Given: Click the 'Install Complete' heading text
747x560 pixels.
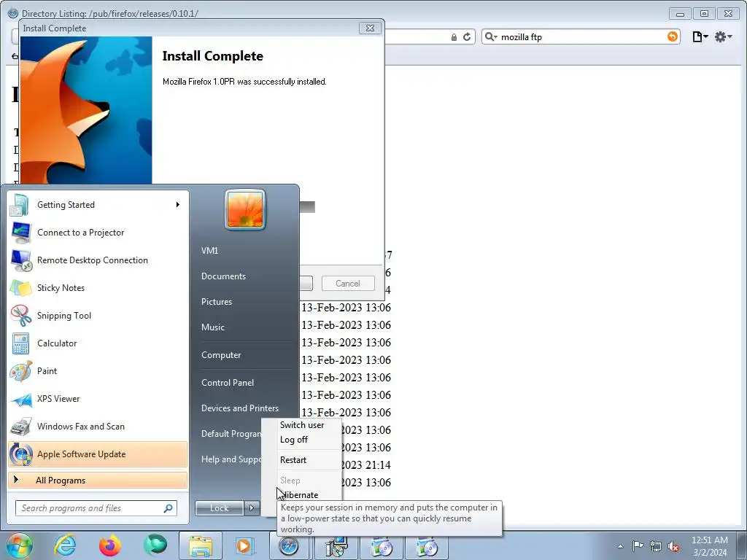Looking at the screenshot, I should click(212, 56).
